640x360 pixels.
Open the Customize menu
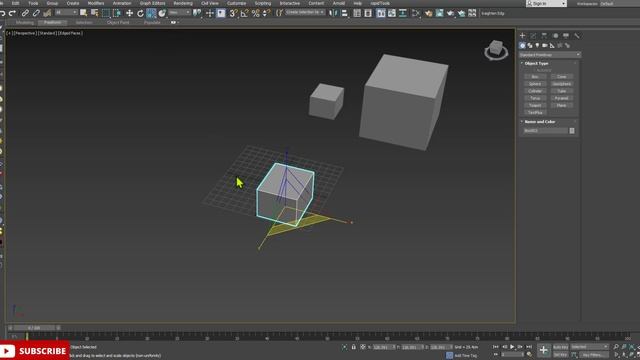click(x=236, y=3)
